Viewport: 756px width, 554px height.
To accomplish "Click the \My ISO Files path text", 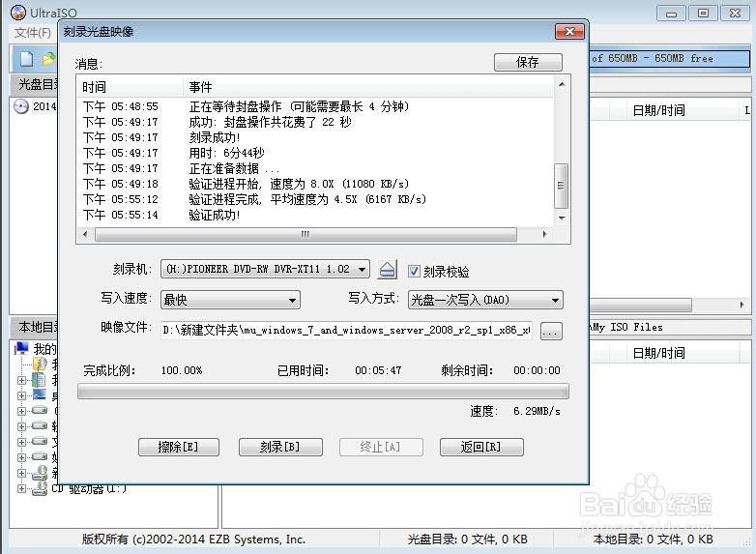I will click(x=626, y=328).
